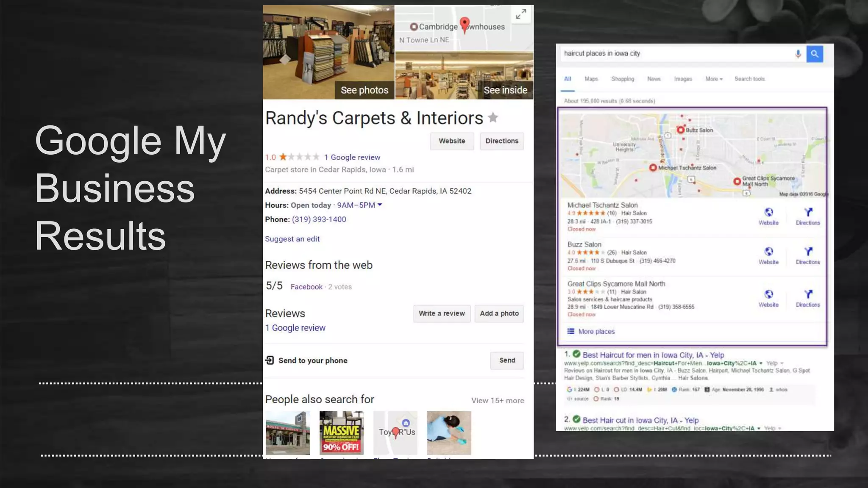Click the blue magnifier search button

[815, 54]
